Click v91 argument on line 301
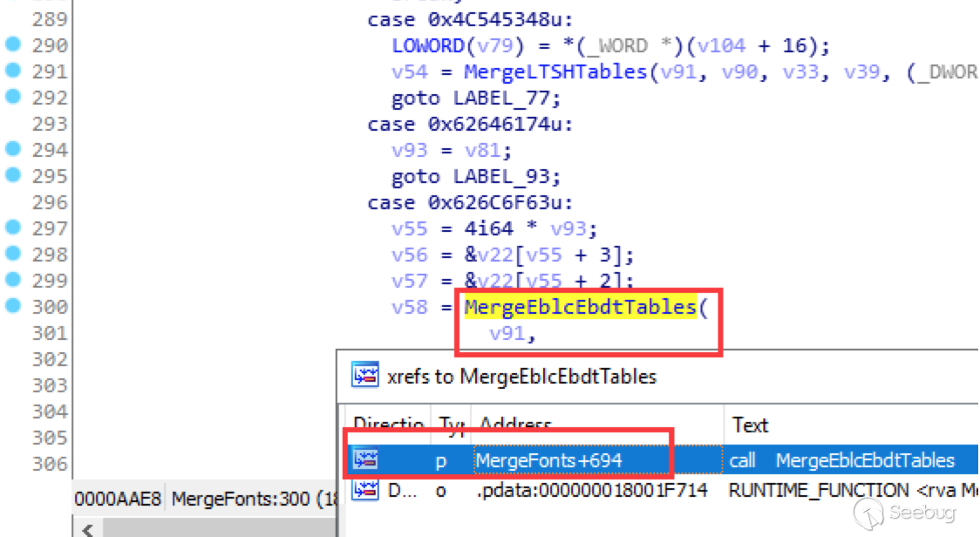Screen dimensions: 980x537 pos(507,333)
